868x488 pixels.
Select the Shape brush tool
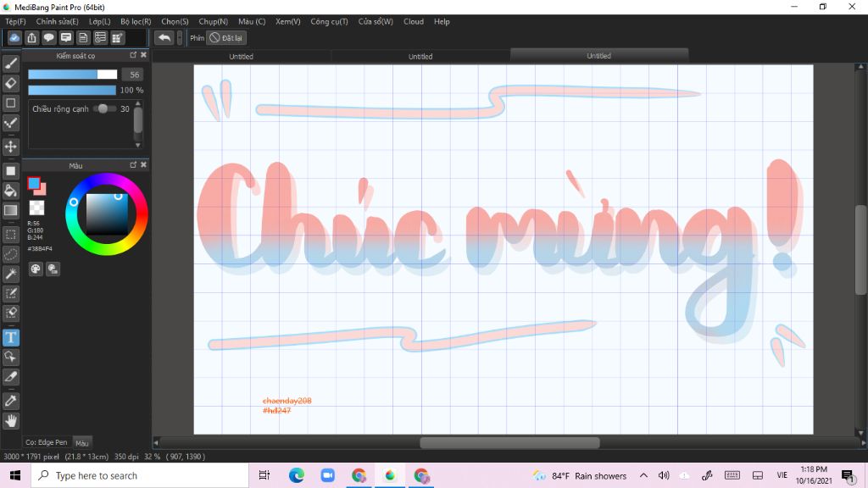(10, 103)
